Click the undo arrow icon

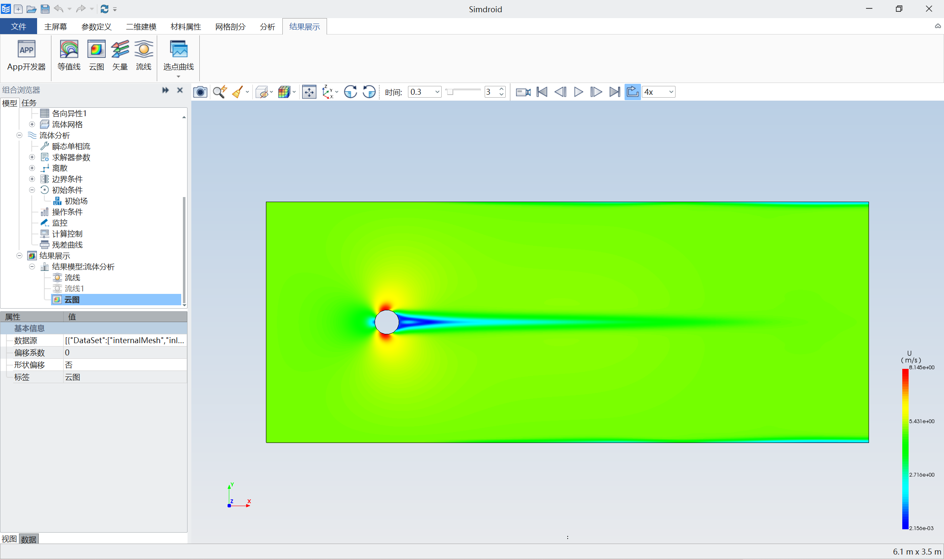(59, 9)
